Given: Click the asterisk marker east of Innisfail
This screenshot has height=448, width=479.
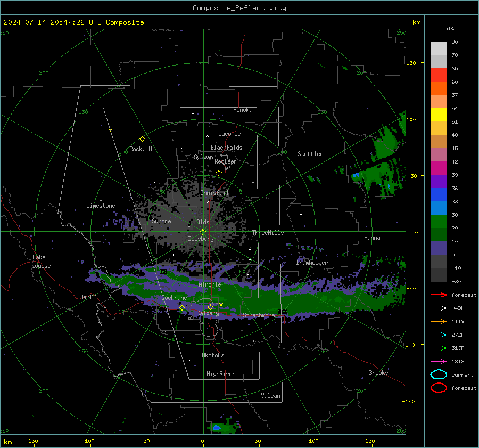Looking at the screenshot, I should tap(253, 183).
